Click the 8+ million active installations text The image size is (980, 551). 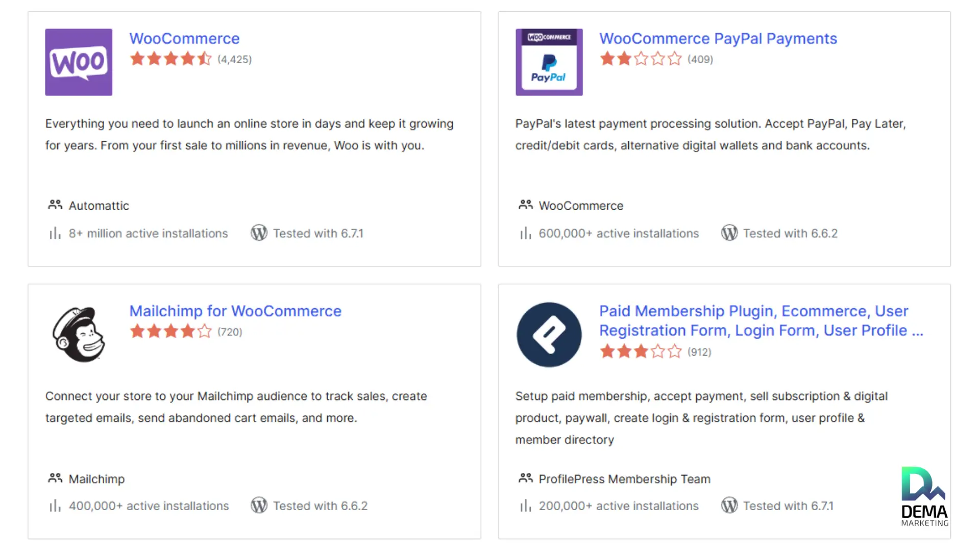(149, 233)
